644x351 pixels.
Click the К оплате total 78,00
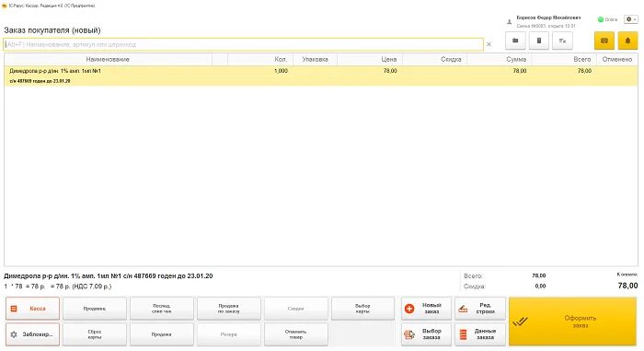(x=628, y=286)
